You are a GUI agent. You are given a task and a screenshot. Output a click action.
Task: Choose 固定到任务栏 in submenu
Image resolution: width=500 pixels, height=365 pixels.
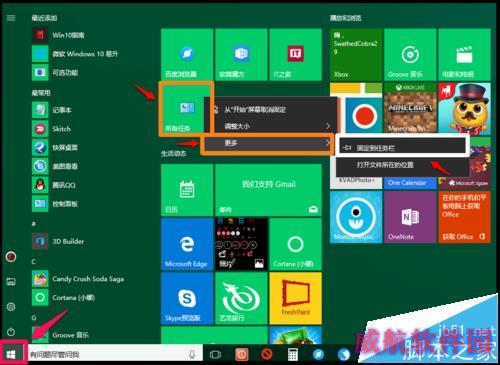click(x=402, y=148)
